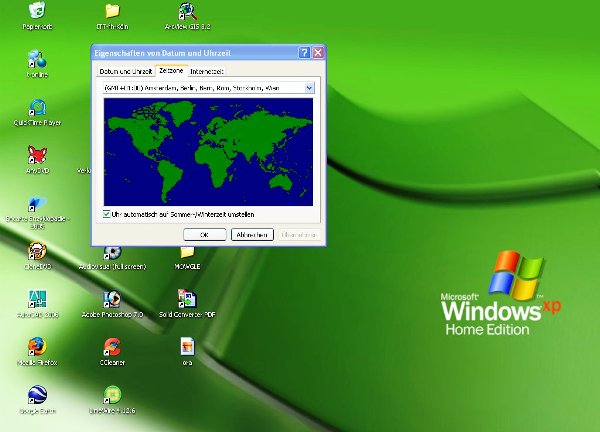Open the T-Online desktop shortcut
The width and height of the screenshot is (600, 432).
click(x=37, y=59)
